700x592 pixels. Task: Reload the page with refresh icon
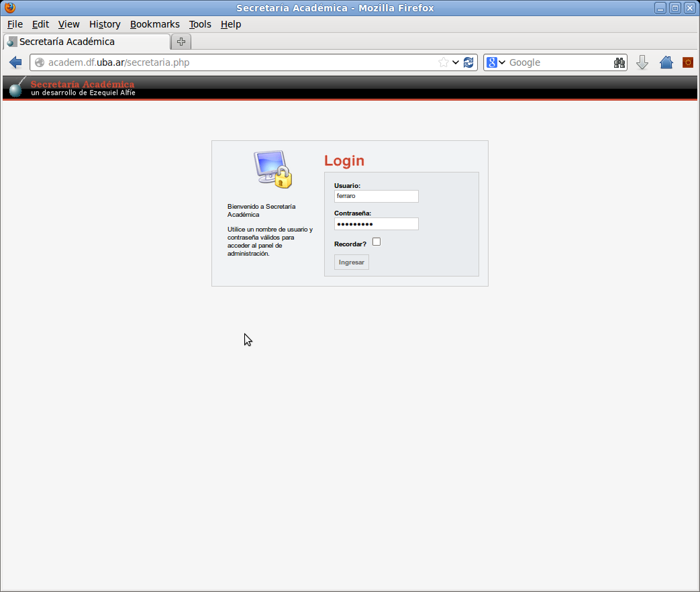[x=468, y=62]
